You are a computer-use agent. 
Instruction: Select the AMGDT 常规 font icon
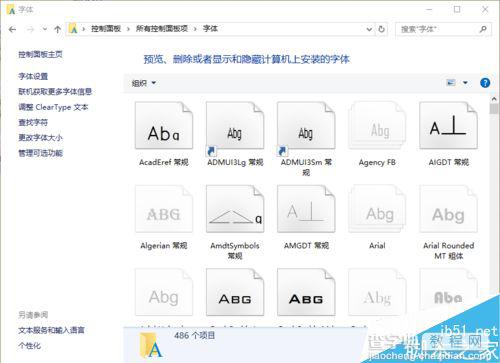[x=306, y=209]
